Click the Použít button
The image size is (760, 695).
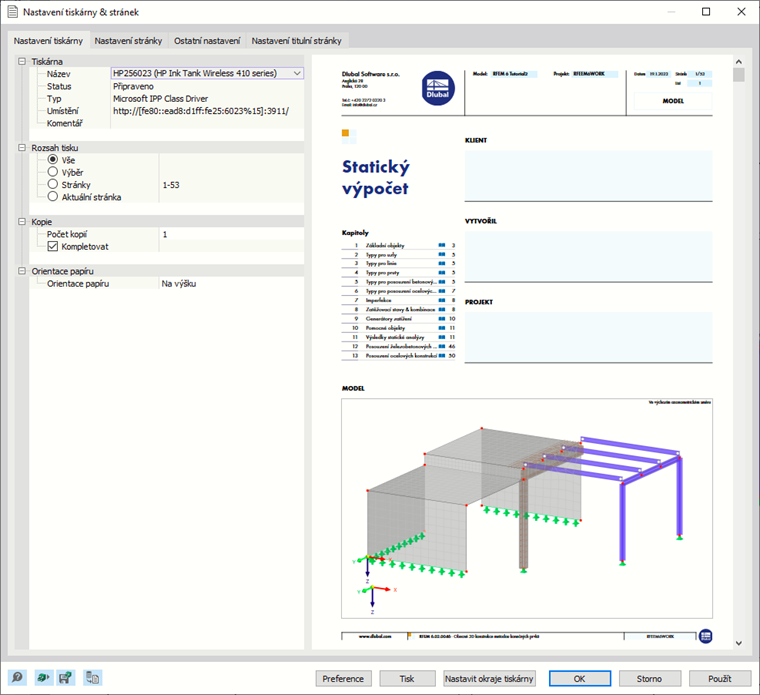pos(720,679)
